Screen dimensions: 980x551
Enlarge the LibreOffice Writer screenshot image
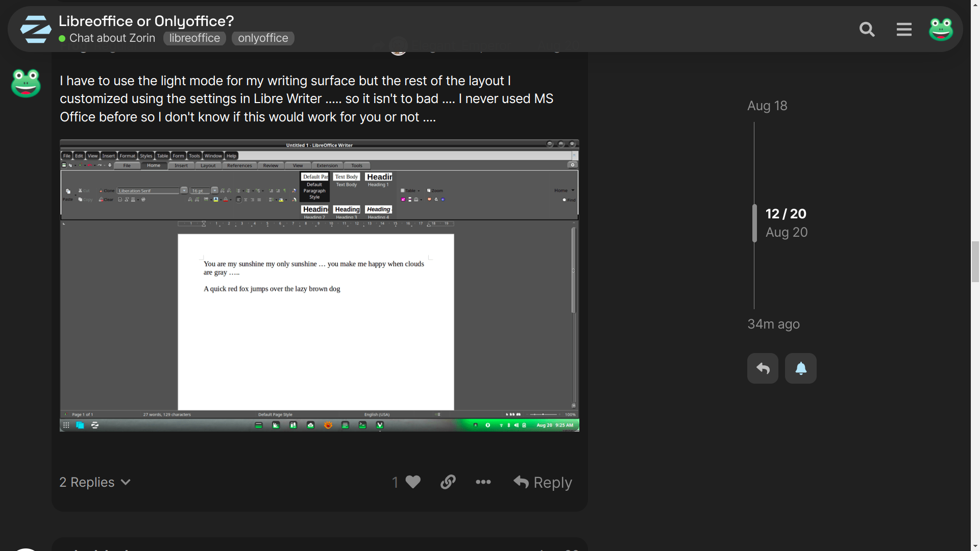320,285
